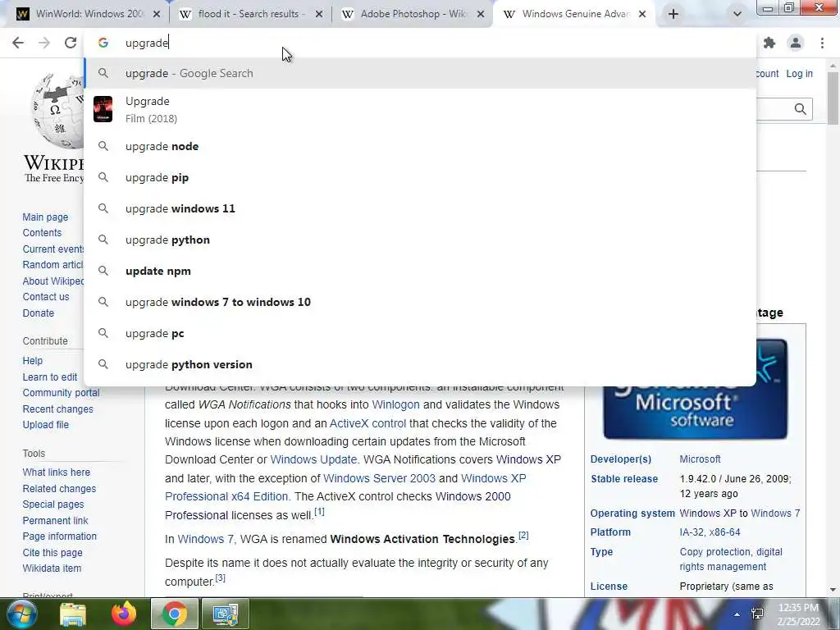This screenshot has height=630, width=840.
Task: Pick the 'upgrade pip' suggestion
Action: [x=420, y=177]
